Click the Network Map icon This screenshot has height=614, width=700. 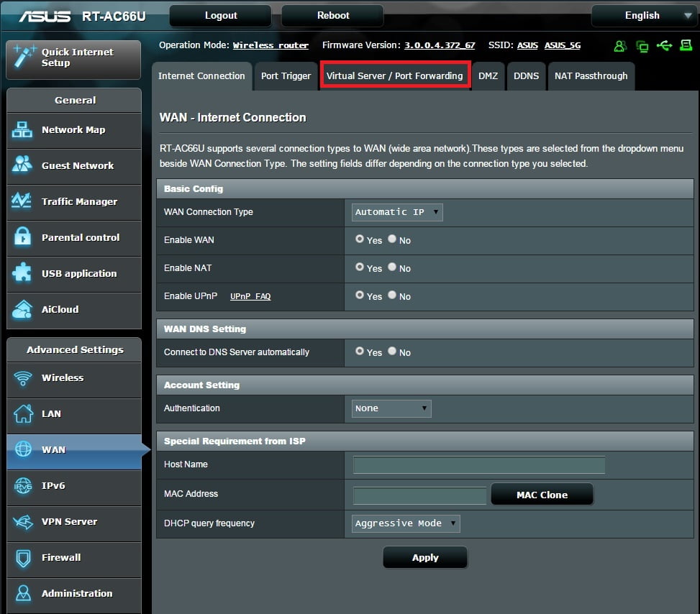[22, 130]
